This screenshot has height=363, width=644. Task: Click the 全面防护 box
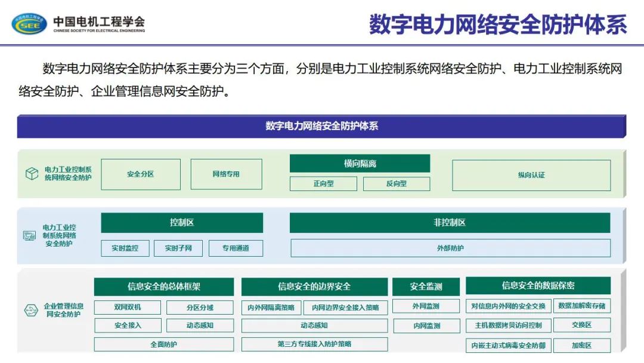point(164,344)
